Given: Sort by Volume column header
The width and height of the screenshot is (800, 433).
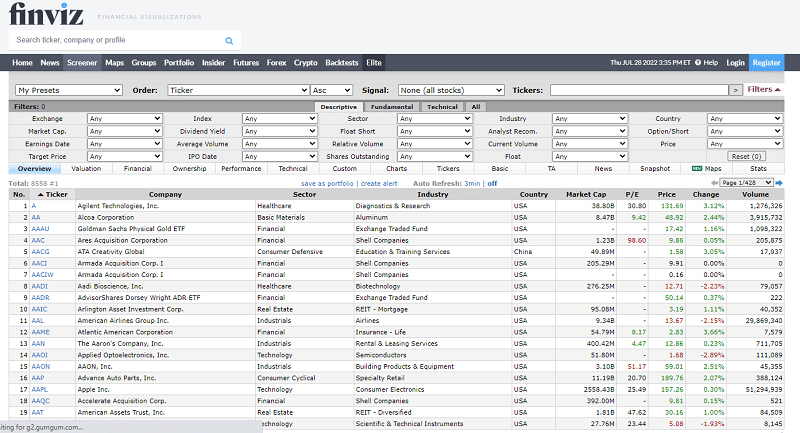Looking at the screenshot, I should (755, 194).
